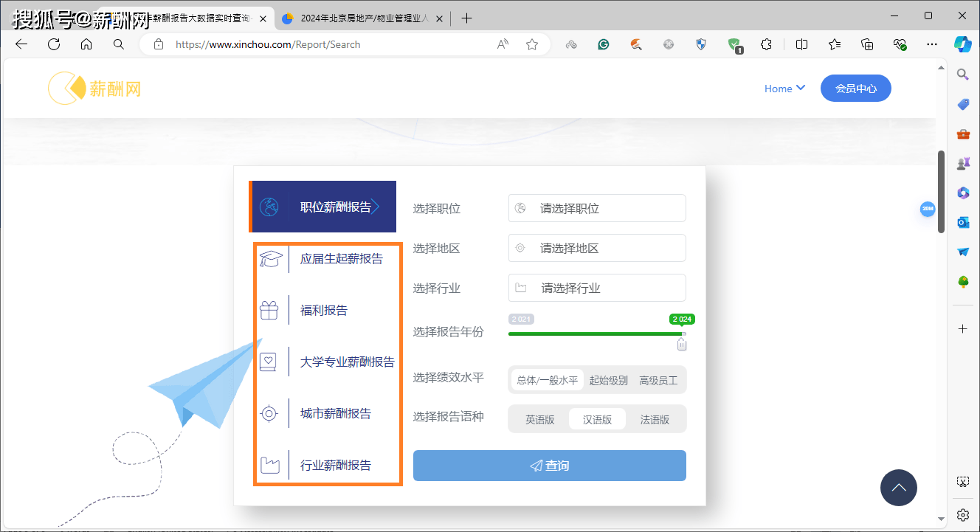
Task: Click the address bar URL
Action: point(268,44)
